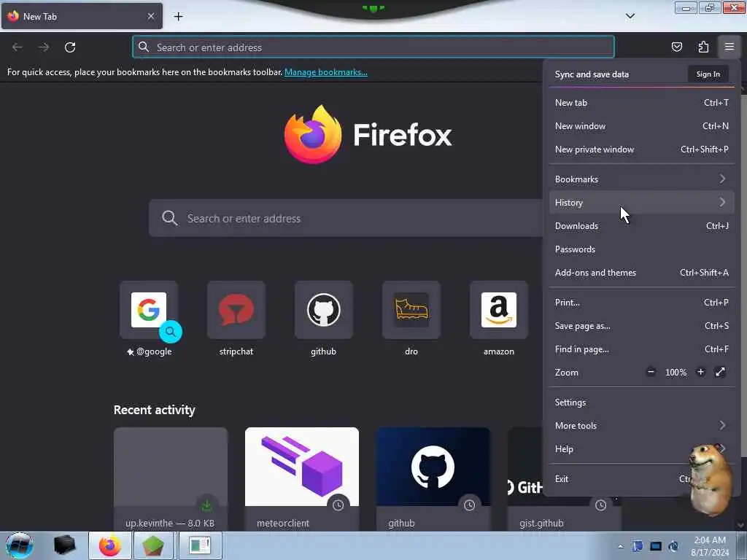Open Passwords from menu

tap(642, 249)
